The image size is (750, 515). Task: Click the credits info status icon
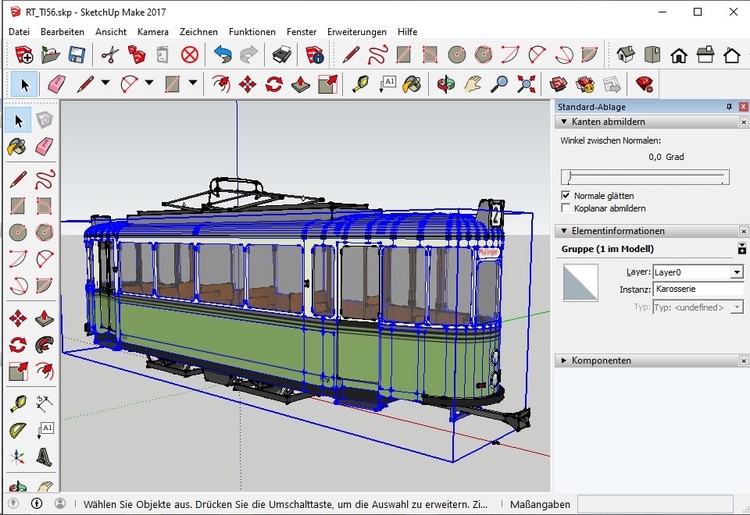pos(36,504)
